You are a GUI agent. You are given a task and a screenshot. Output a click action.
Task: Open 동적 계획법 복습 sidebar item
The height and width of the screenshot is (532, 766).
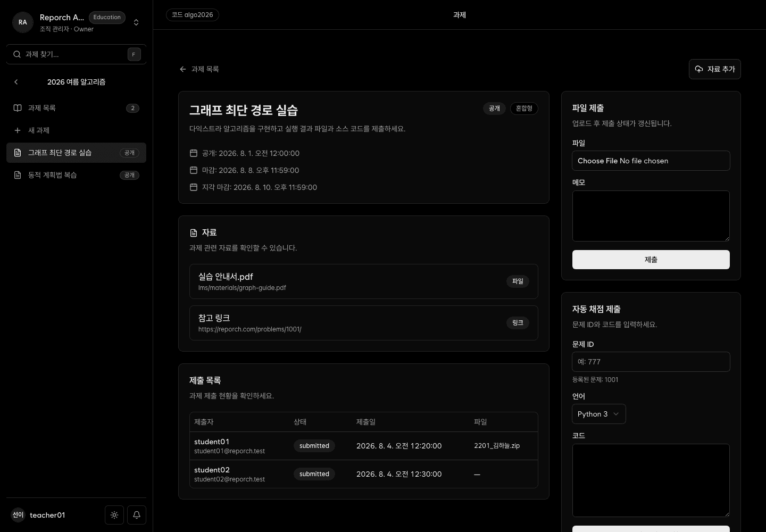coord(76,175)
